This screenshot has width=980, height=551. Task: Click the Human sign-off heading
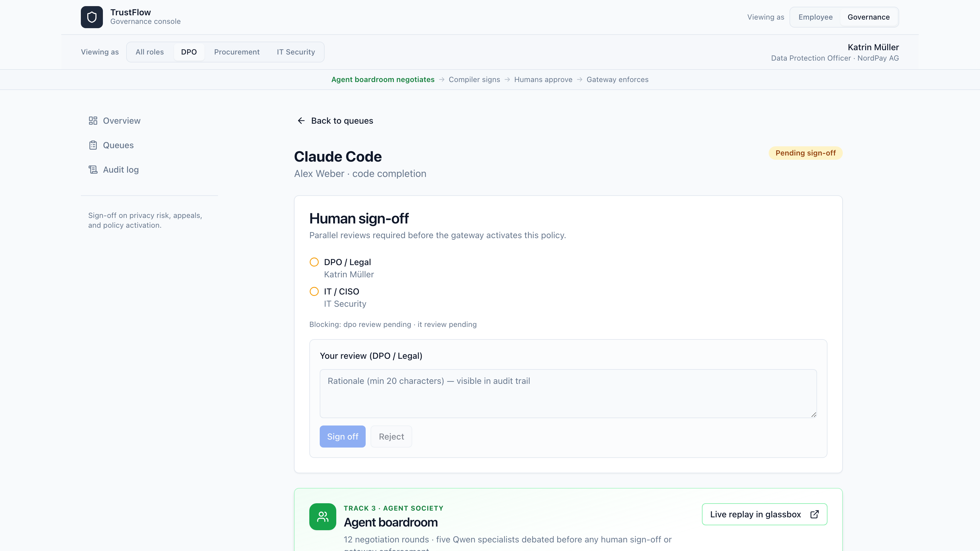pyautogui.click(x=359, y=218)
